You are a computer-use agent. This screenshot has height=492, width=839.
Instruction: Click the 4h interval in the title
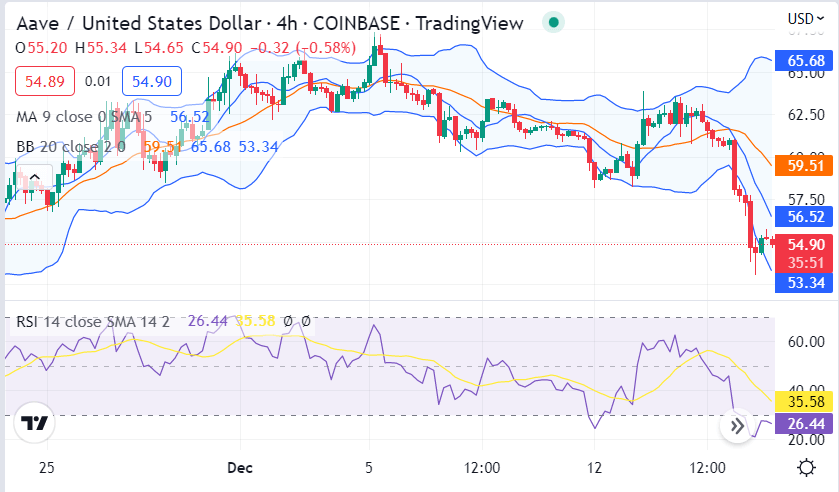pos(287,23)
